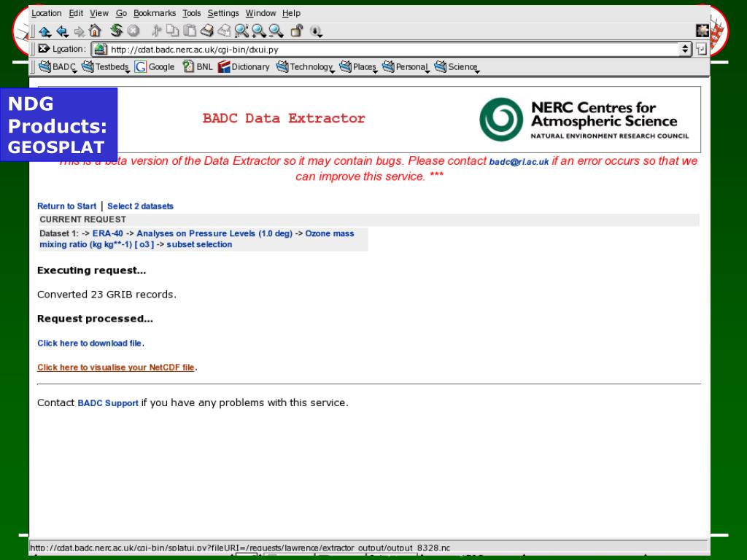Follow the visualise your NetCDF file link
Image resolution: width=747 pixels, height=560 pixels.
tap(116, 367)
